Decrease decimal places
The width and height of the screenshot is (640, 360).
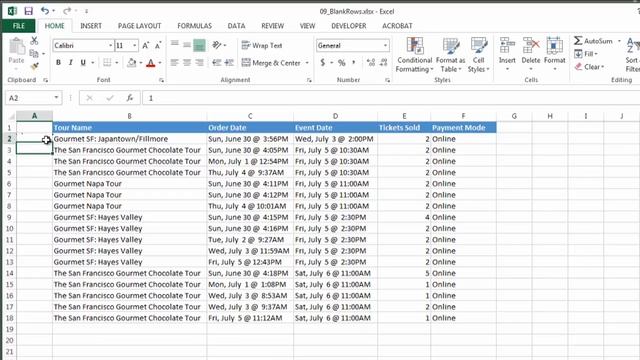pos(384,62)
